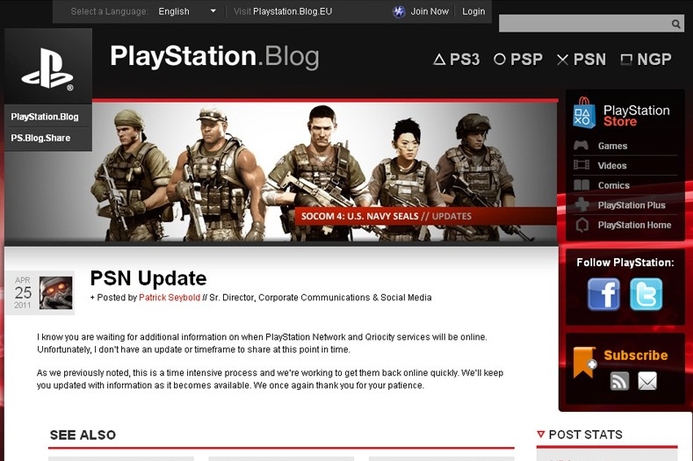Click the Comics book icon

[581, 185]
